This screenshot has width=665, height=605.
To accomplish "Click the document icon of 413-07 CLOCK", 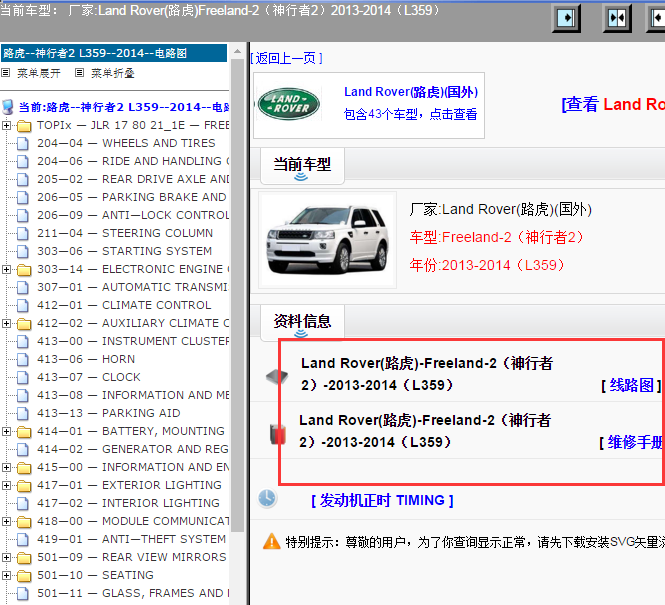I will point(23,378).
